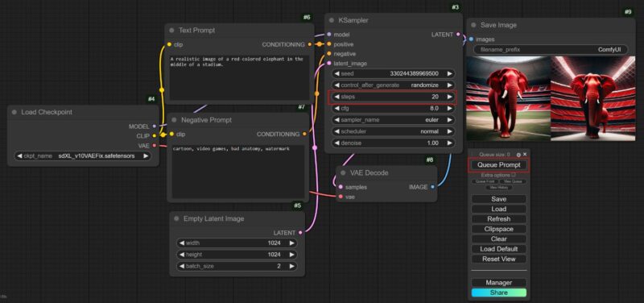
Task: Click the images input socket on Save Image
Action: [471, 39]
